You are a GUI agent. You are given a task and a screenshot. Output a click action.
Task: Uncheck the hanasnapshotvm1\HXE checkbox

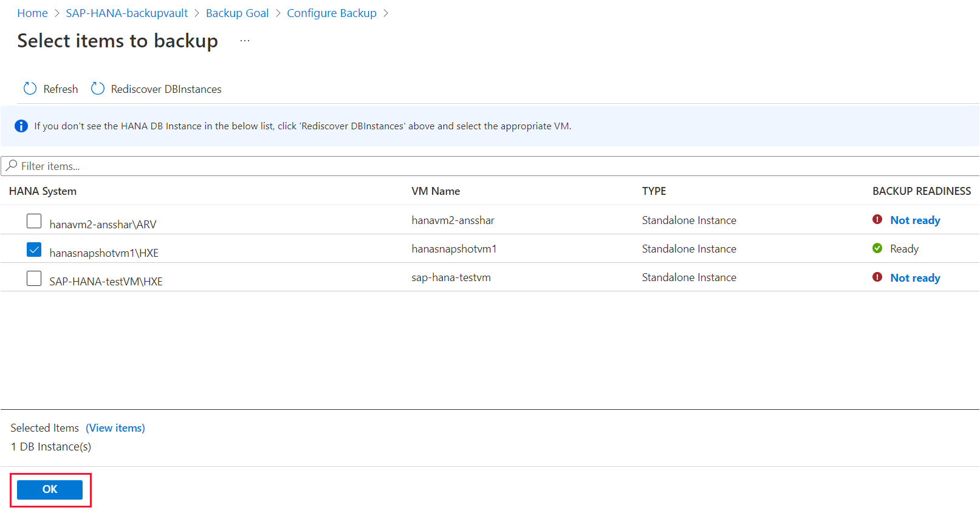(x=34, y=250)
